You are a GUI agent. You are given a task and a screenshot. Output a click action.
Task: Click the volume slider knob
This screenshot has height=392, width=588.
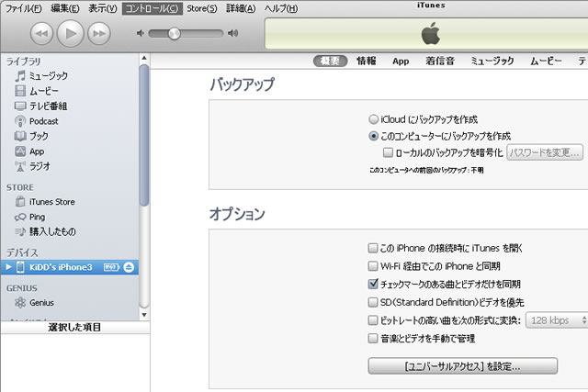point(174,34)
